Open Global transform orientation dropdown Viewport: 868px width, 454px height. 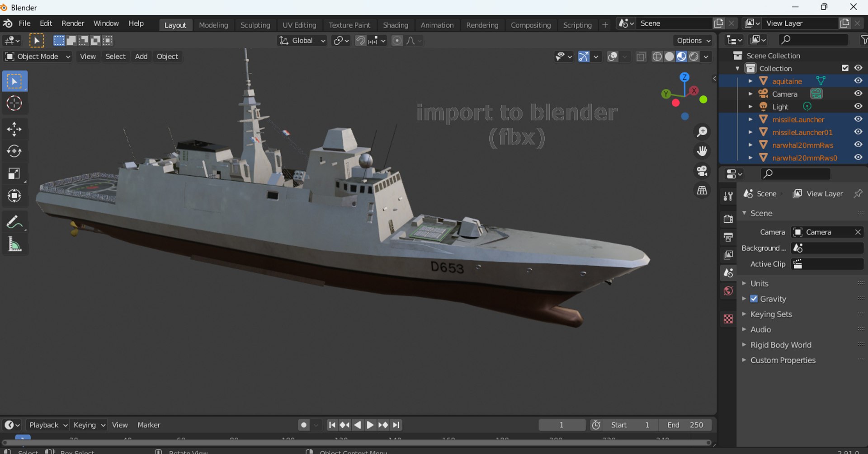click(x=302, y=41)
